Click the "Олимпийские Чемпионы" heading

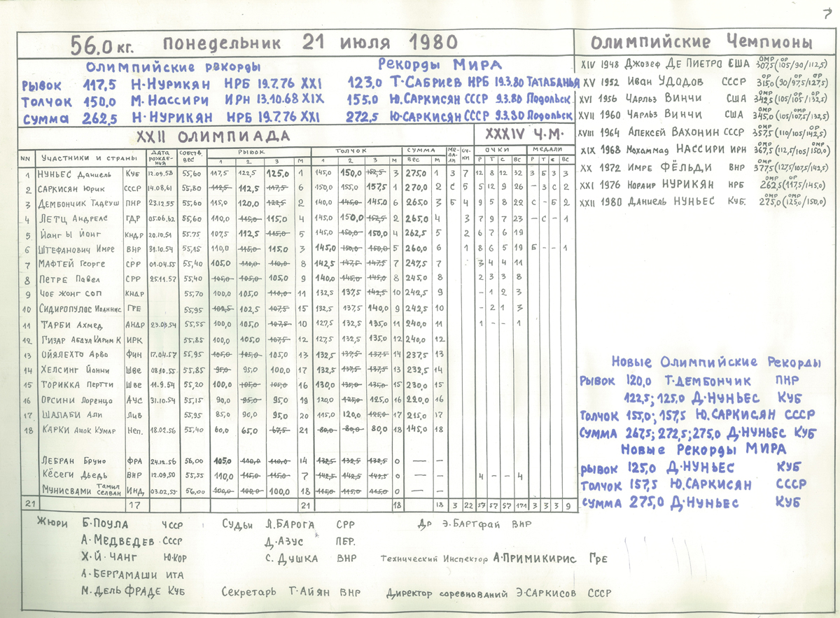coord(702,41)
